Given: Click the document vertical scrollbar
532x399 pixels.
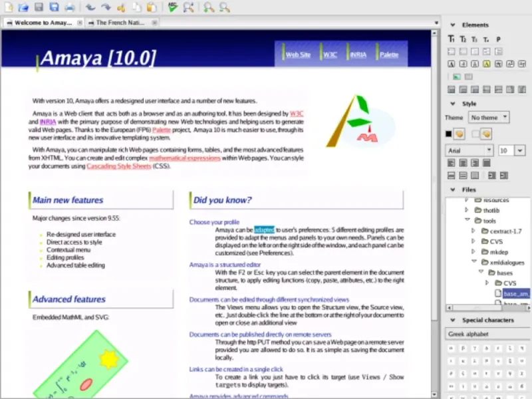Looking at the screenshot, I should (434, 213).
